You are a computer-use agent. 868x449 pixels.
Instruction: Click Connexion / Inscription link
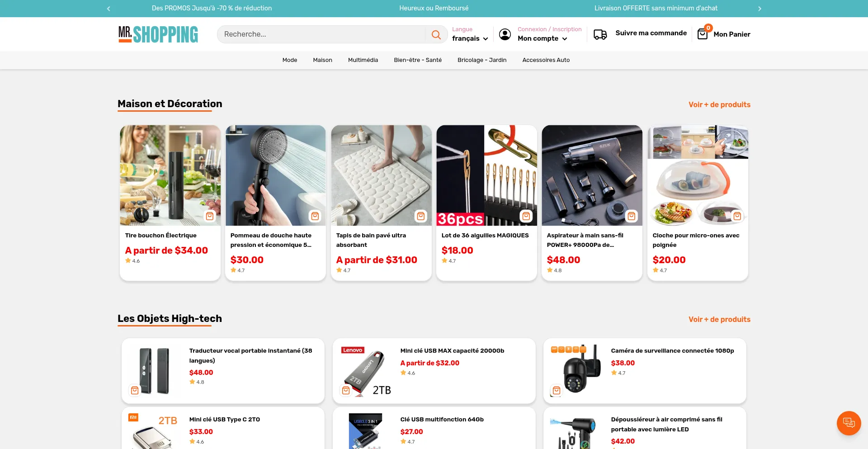[x=549, y=29]
